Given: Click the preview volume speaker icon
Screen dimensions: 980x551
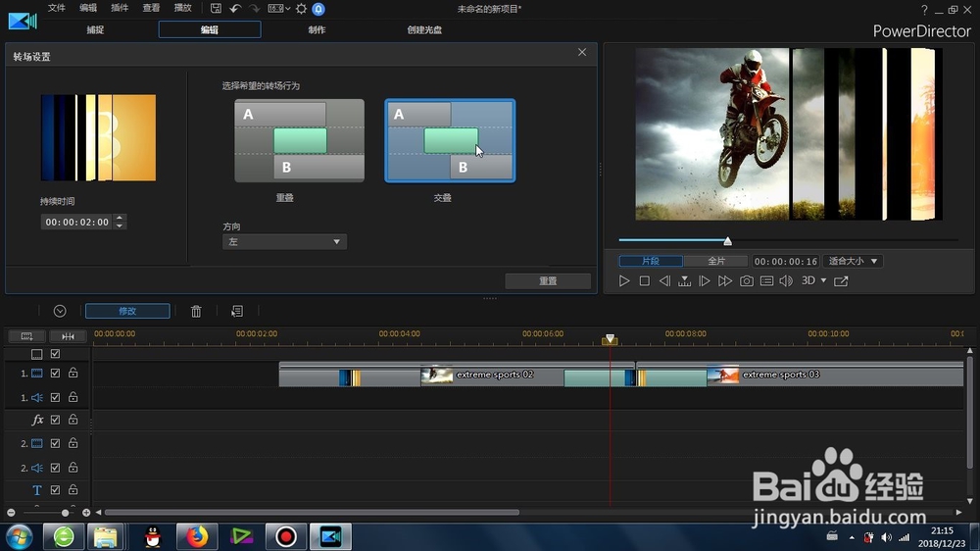Looking at the screenshot, I should (786, 280).
